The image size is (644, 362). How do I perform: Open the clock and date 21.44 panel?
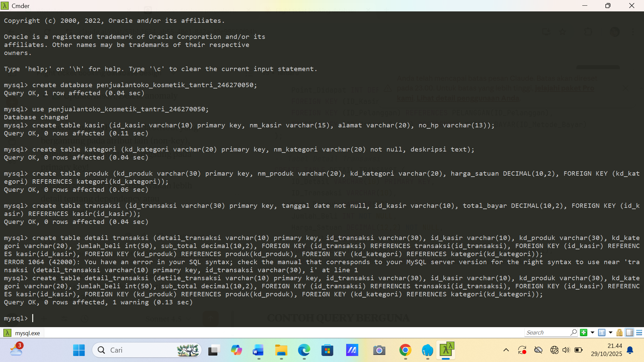(606, 350)
